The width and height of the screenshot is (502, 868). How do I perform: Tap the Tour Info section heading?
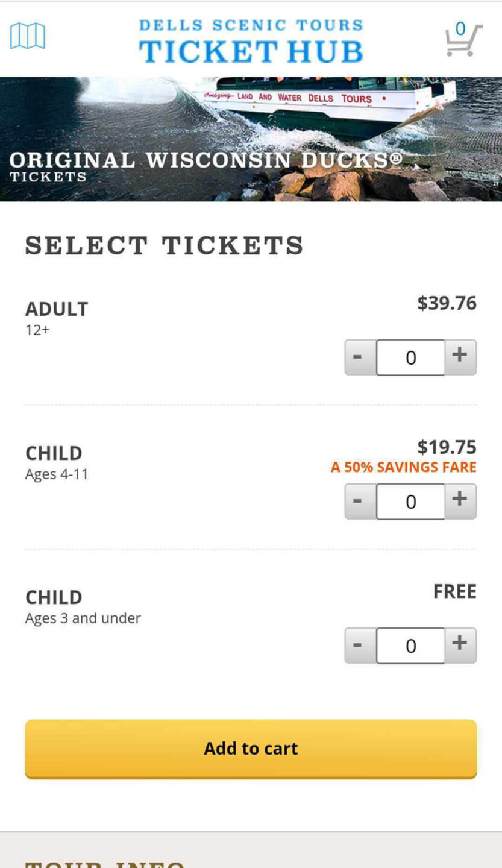pyautogui.click(x=105, y=863)
